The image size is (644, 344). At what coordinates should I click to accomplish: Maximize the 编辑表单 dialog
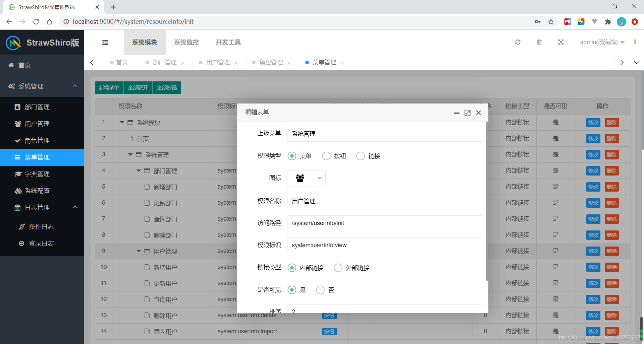point(467,113)
